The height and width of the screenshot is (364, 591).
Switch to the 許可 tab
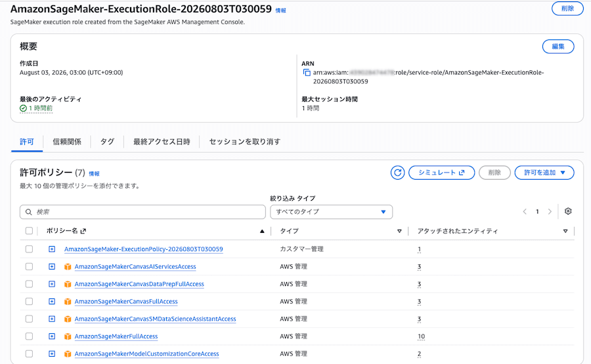pos(27,142)
